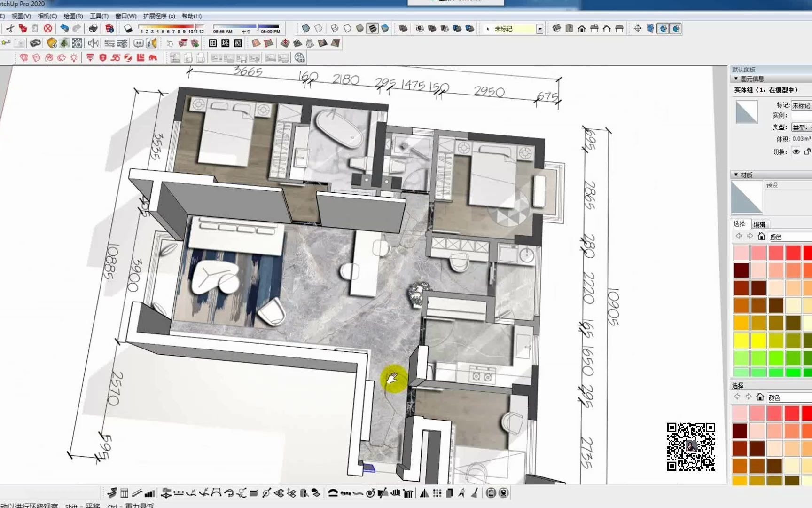Click the Sandbox Smoove icon
Viewport: 812px width, 508px height.
click(285, 43)
